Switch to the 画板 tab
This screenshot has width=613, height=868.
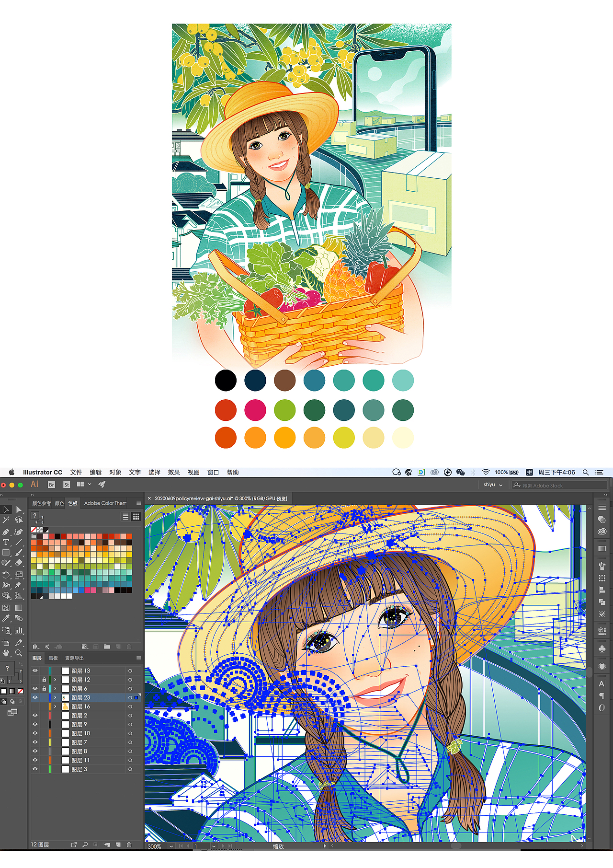53,658
